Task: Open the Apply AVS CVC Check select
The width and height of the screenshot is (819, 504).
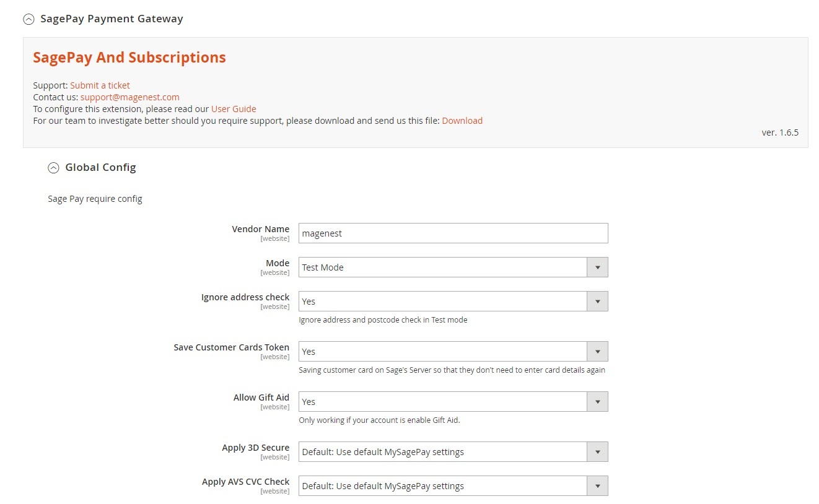Action: point(442,486)
